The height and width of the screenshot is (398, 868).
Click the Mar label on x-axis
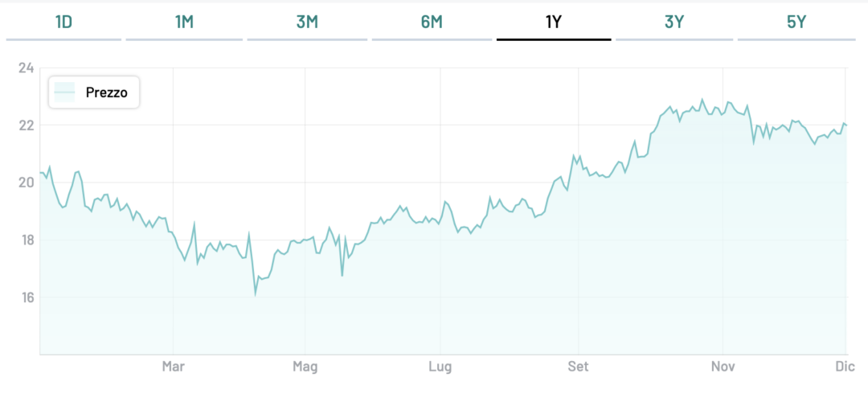[x=174, y=367]
